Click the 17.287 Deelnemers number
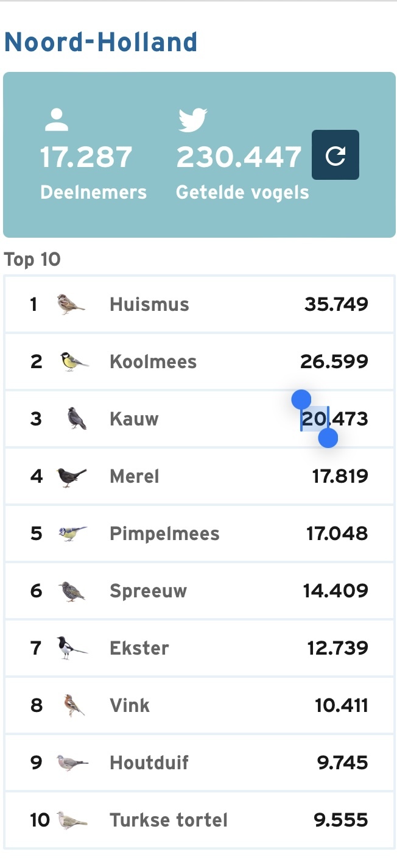 (86, 157)
